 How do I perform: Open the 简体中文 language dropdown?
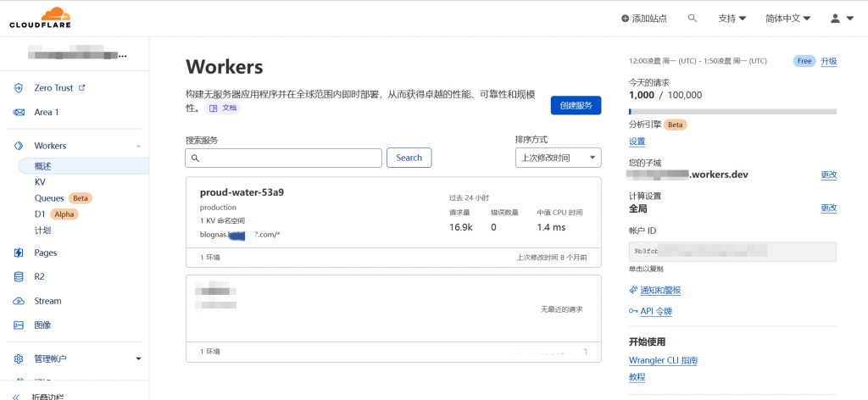click(787, 19)
